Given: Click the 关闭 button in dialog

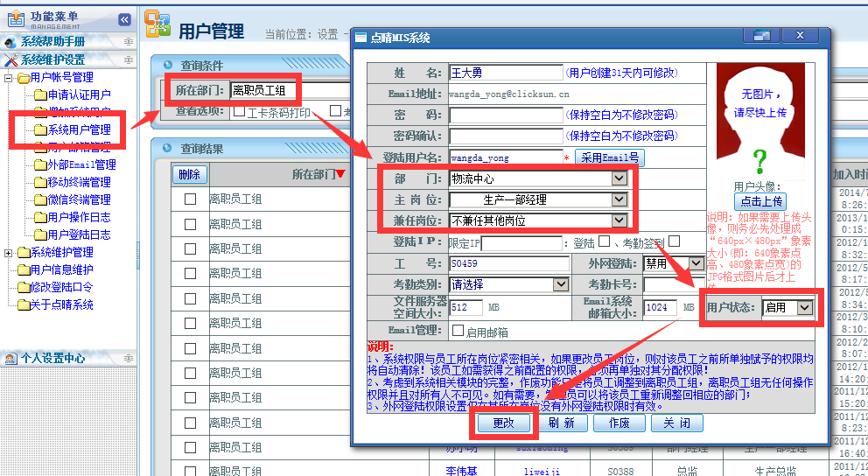Looking at the screenshot, I should (677, 423).
